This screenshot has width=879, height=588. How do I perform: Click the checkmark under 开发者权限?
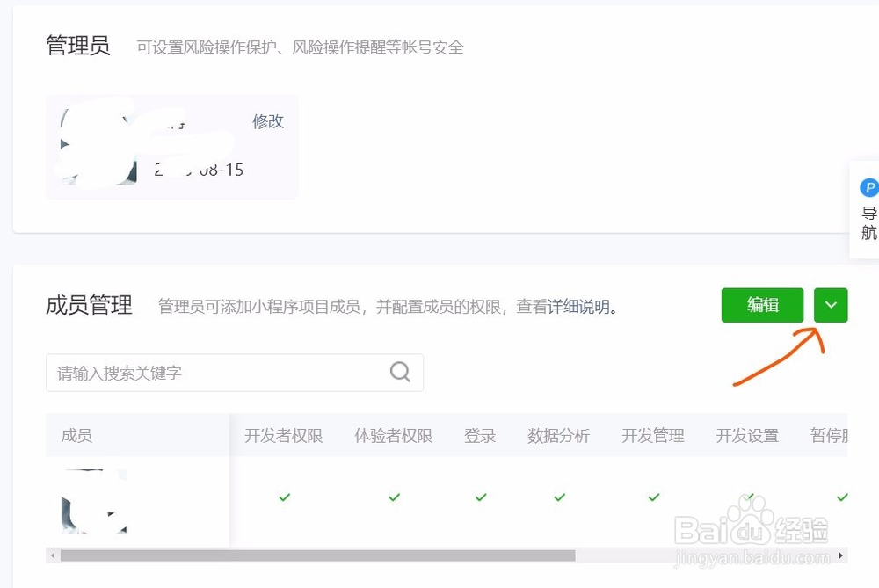(284, 497)
